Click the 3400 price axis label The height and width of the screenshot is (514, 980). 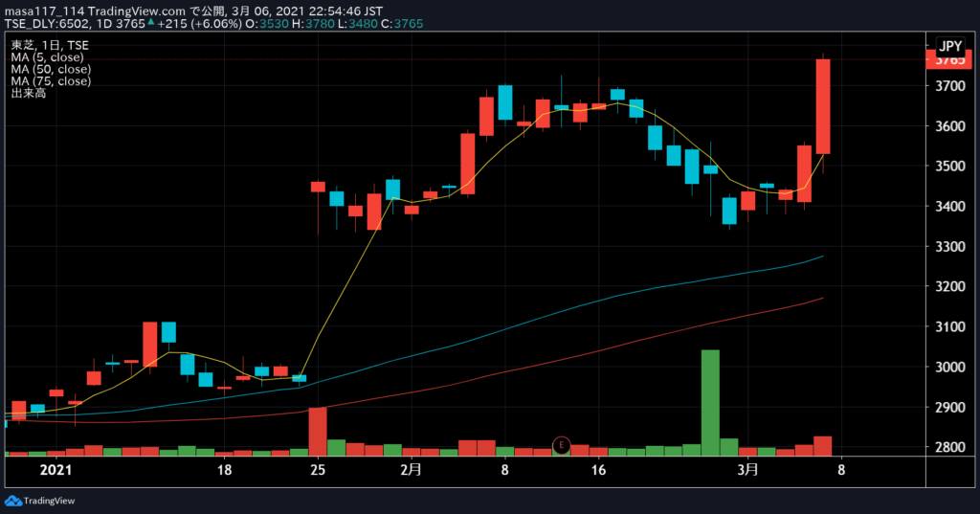coord(949,207)
